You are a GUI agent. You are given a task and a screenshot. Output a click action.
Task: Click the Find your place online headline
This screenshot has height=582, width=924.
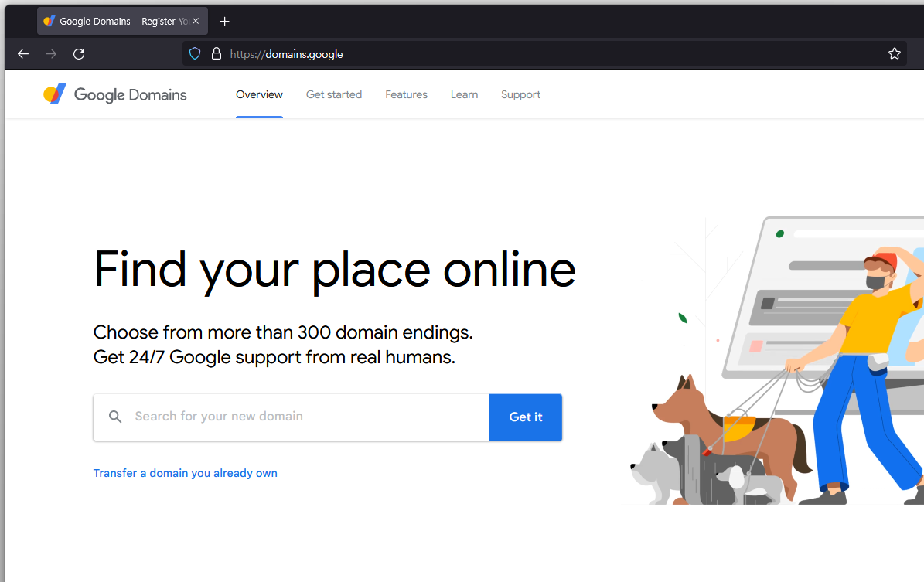[x=335, y=271]
